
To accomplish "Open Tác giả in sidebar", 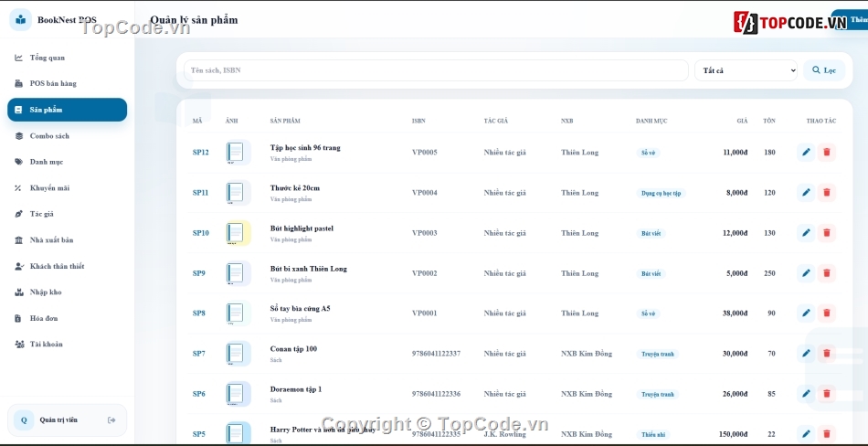I will coord(67,214).
